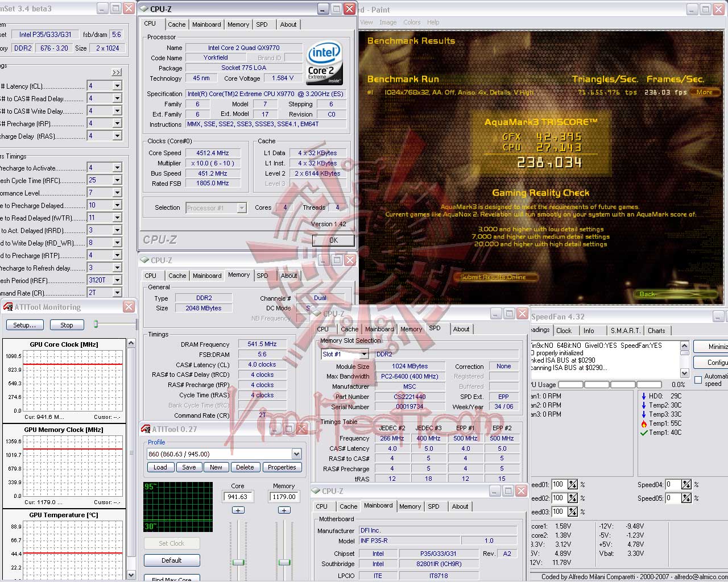Click the >> expand button in MemSet
728x582 pixels.
click(x=117, y=72)
